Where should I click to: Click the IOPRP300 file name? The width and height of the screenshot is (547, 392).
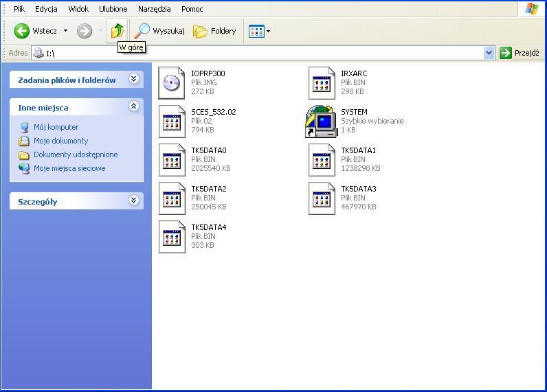tap(208, 73)
